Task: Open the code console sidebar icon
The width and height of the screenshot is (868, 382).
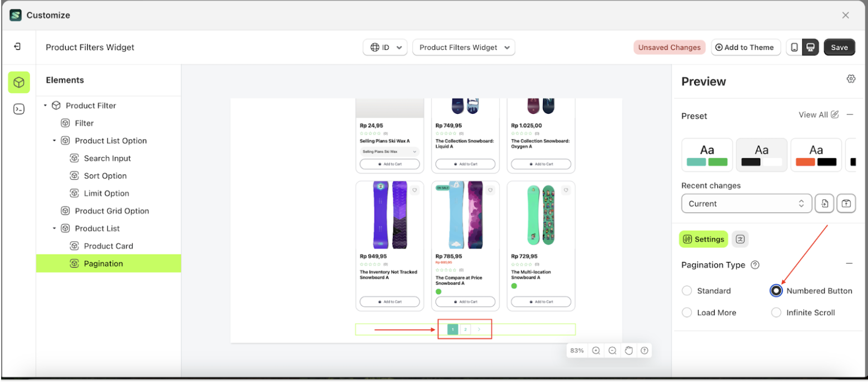Action: (x=19, y=109)
